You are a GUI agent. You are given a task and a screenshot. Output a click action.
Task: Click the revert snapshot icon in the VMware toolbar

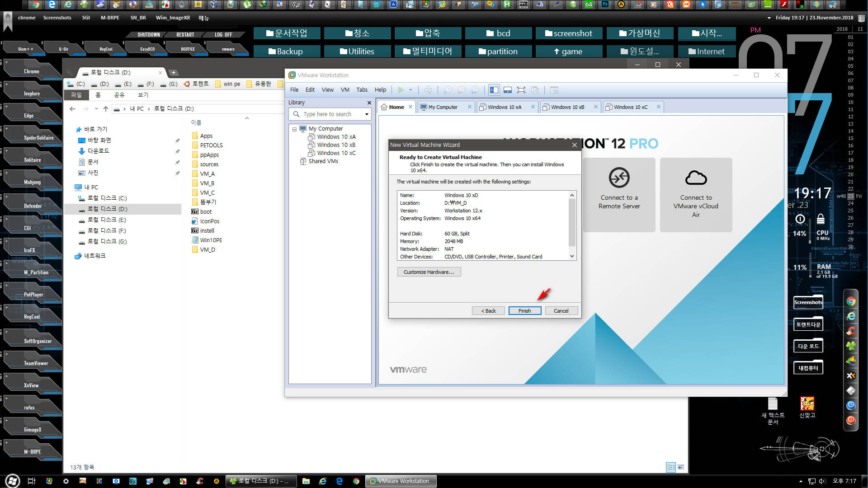461,90
